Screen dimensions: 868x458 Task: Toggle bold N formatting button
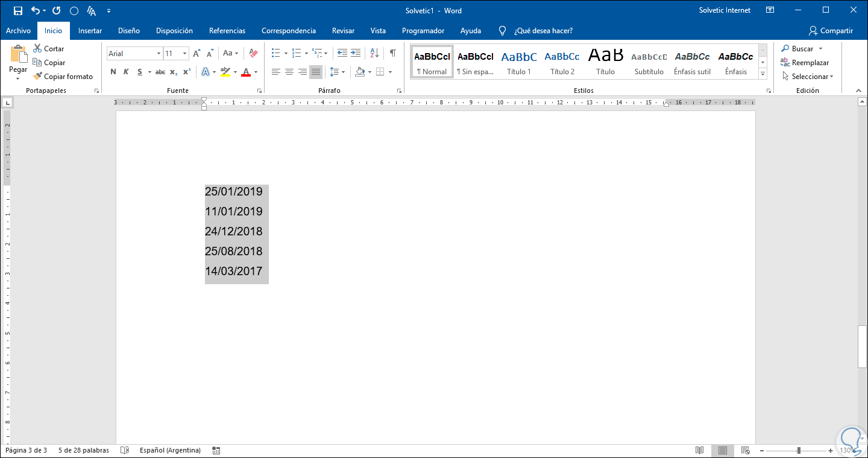click(113, 72)
